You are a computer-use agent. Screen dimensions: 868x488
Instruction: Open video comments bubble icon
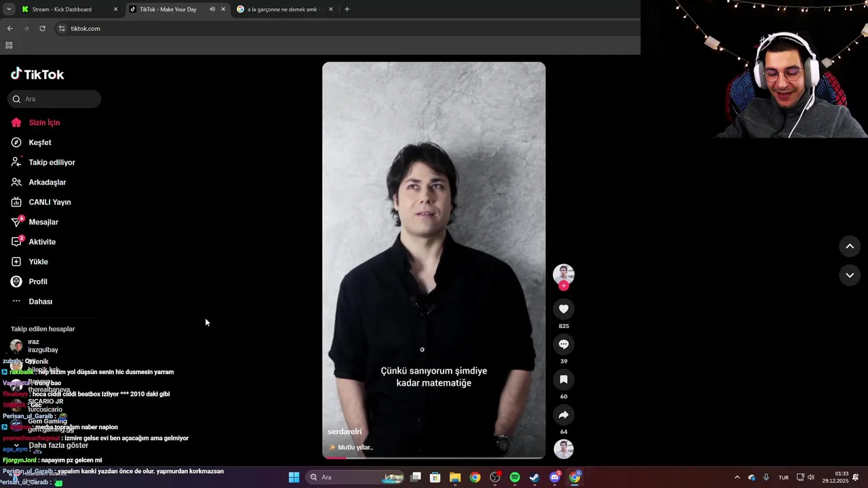pos(564,344)
